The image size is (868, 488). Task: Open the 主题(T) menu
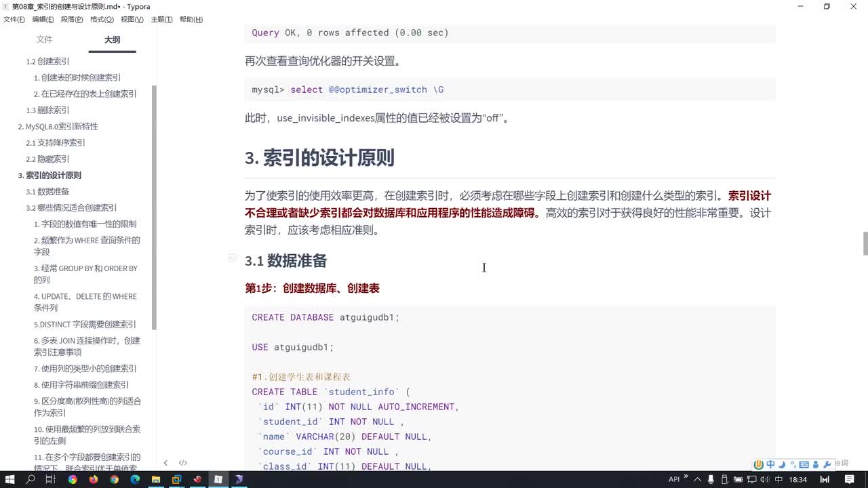tap(161, 19)
